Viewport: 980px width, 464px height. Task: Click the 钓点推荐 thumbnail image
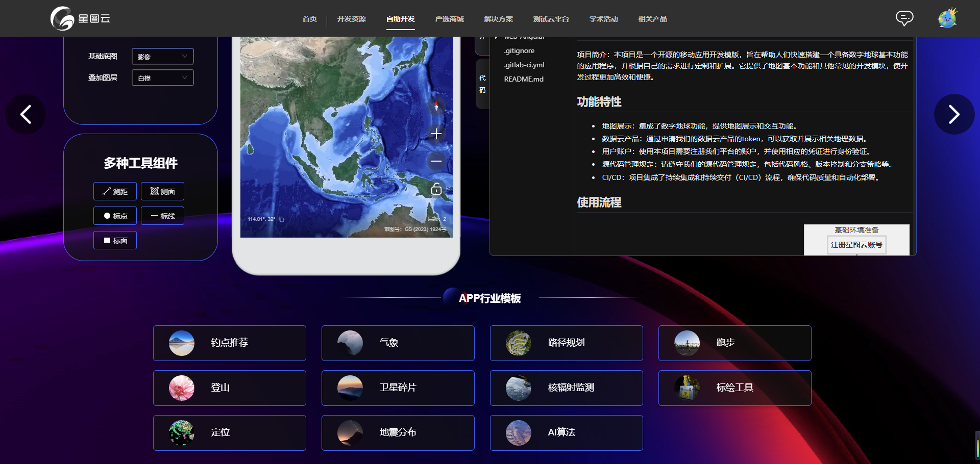pyautogui.click(x=182, y=343)
